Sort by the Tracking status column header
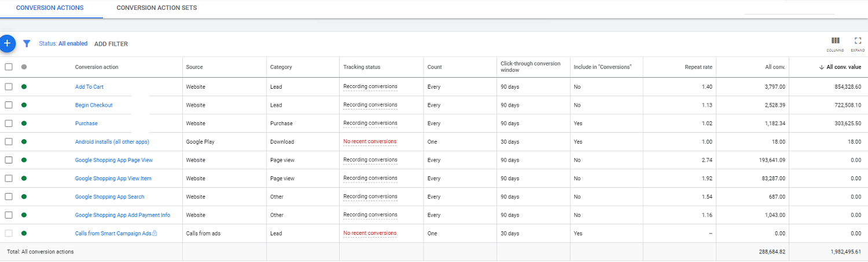Screen dimensions: 868x262 point(362,67)
